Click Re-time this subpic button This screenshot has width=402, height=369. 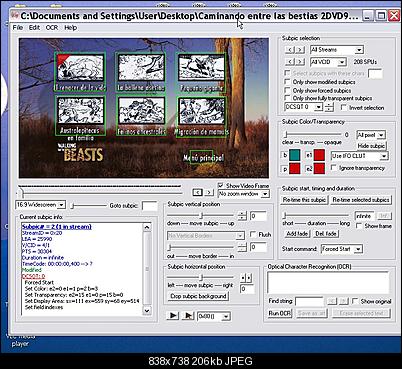[304, 200]
